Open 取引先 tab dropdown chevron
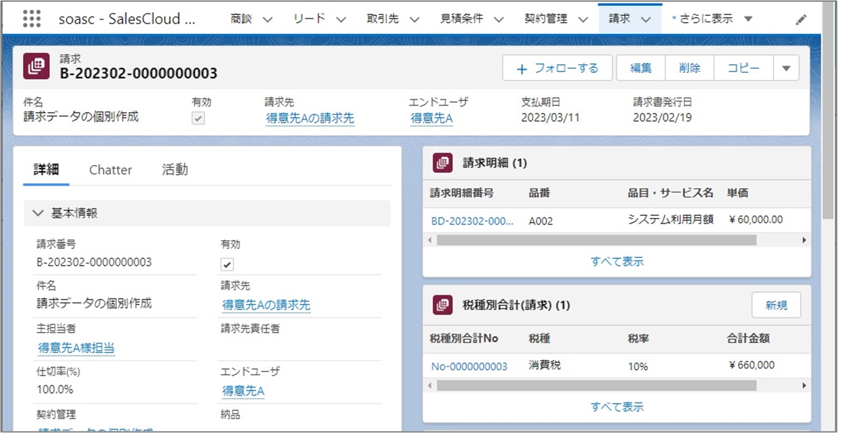This screenshot has width=868, height=435. click(x=414, y=19)
